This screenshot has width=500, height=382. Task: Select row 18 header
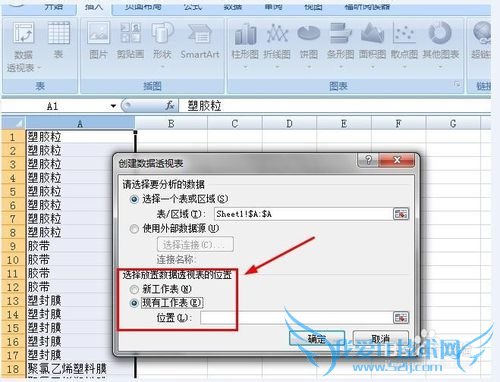click(13, 369)
